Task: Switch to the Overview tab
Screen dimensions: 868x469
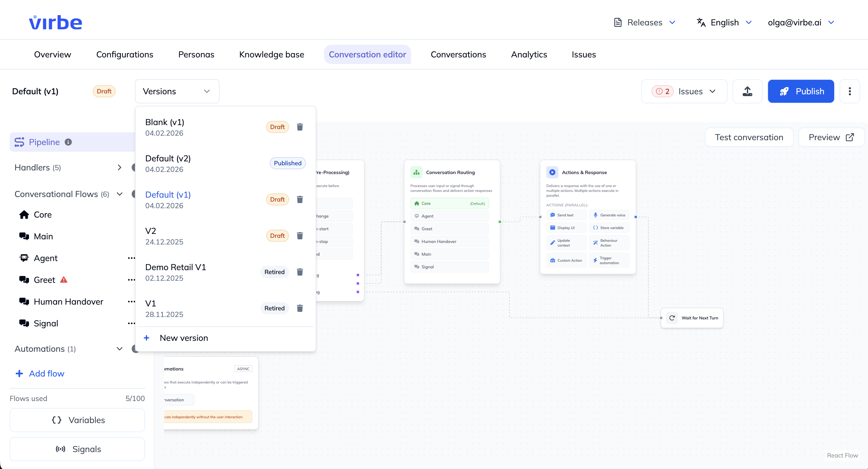Action: (x=53, y=55)
